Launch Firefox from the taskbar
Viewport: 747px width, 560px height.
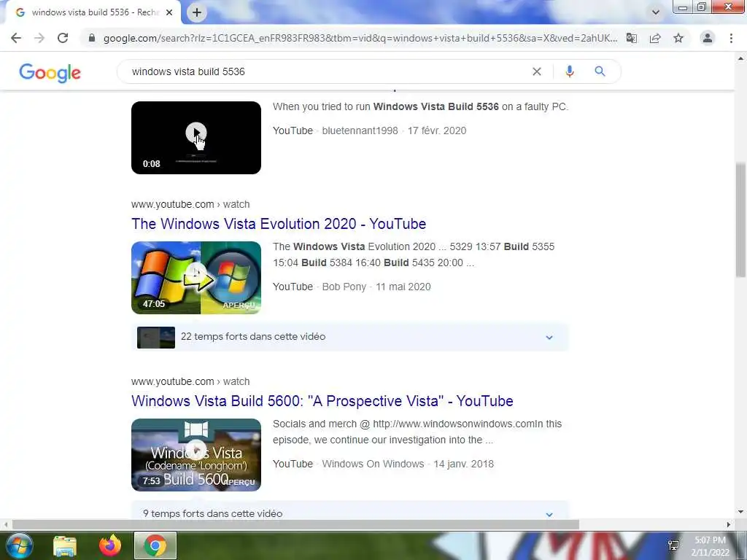click(x=110, y=545)
